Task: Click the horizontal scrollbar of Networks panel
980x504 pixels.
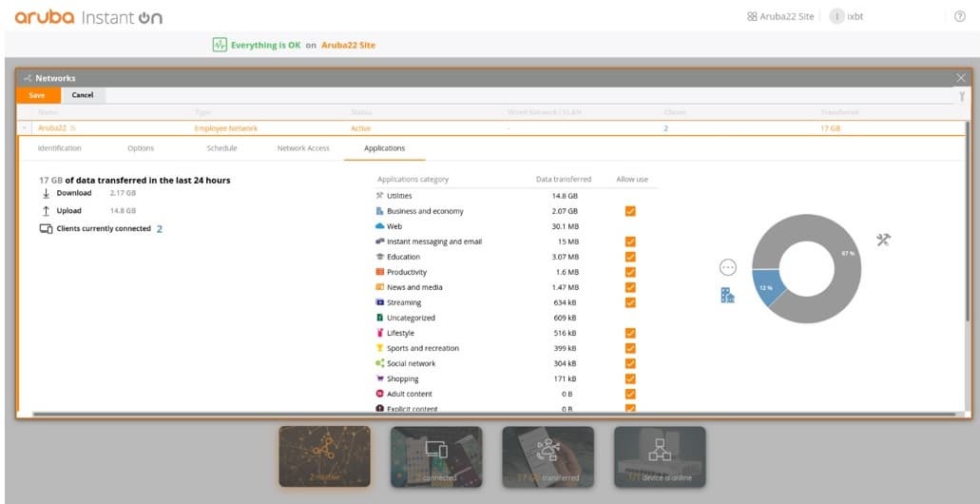Action: [x=493, y=414]
